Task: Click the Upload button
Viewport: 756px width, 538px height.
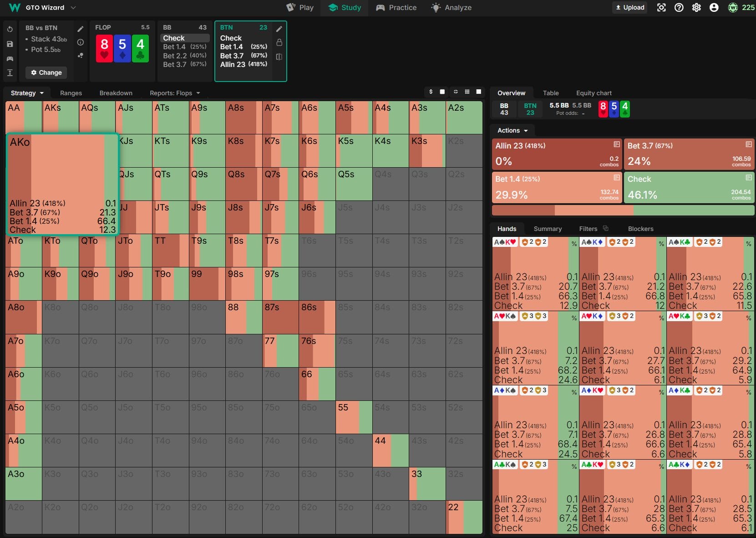Action: point(630,8)
